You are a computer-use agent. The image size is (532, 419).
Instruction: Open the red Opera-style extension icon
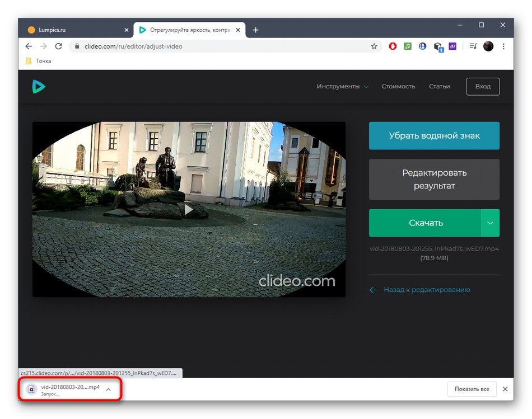click(x=393, y=46)
